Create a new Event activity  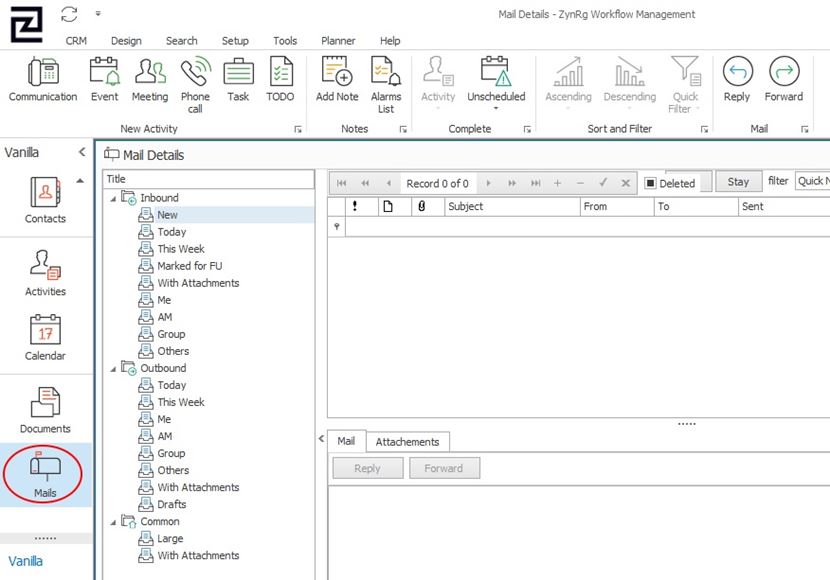(104, 79)
